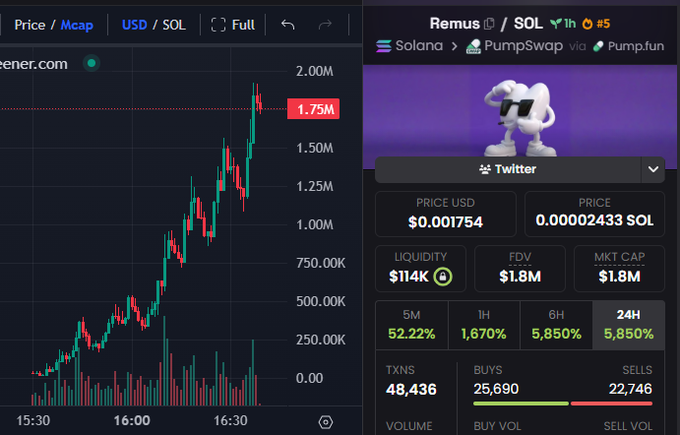680x435 pixels.
Task: Open chart settings gear icon
Action: [x=325, y=422]
